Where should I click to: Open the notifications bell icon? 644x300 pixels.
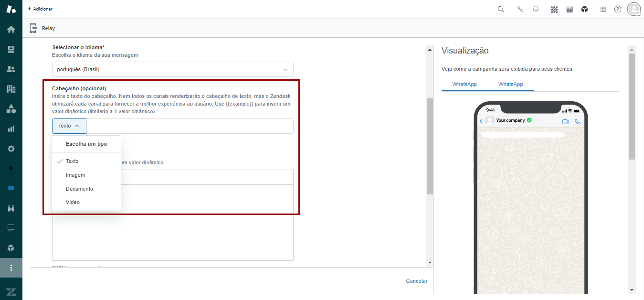click(x=536, y=9)
